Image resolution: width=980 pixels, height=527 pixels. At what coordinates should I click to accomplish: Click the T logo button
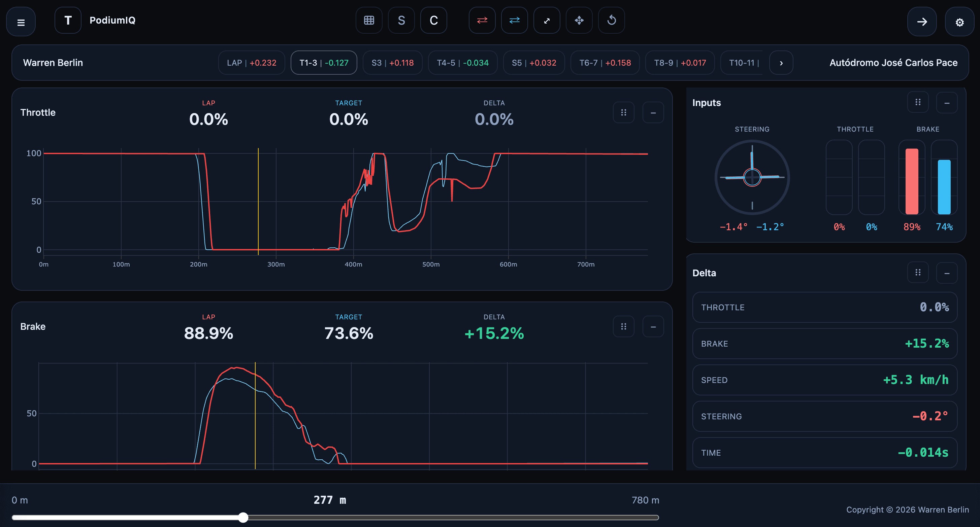point(68,20)
